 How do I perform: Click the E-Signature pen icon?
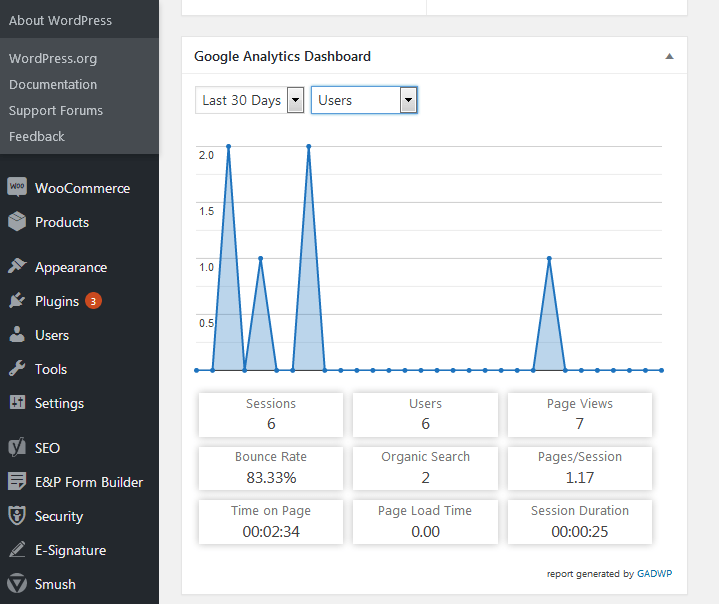17,549
